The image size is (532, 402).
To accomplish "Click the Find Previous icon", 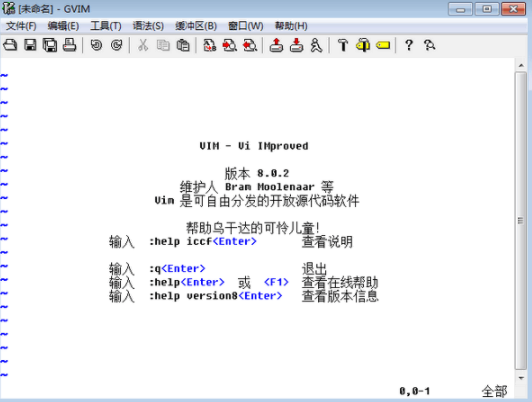I will [x=250, y=45].
